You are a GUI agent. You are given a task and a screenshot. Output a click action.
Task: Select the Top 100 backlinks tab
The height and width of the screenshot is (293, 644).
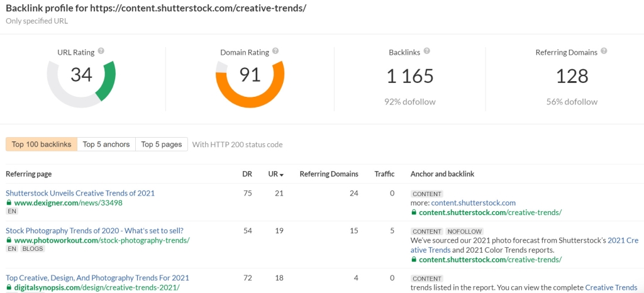pos(42,145)
